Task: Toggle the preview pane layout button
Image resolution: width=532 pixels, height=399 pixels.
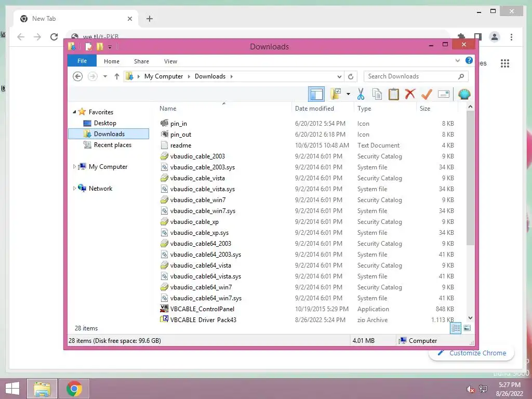Action: [x=316, y=95]
